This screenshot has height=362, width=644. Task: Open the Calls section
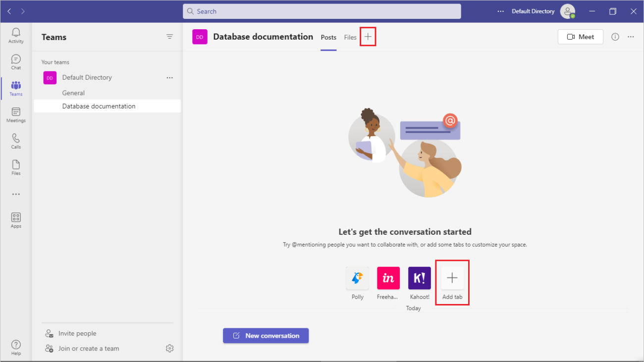click(x=16, y=141)
